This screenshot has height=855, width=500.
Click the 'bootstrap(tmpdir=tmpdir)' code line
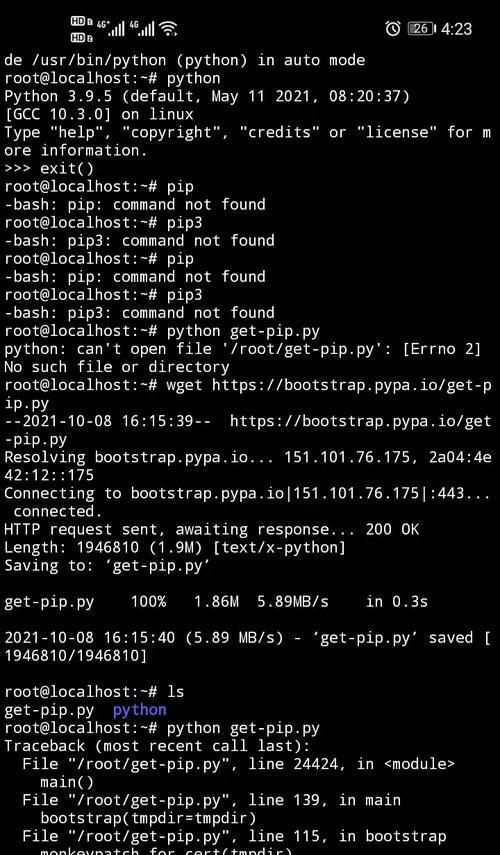coord(148,818)
